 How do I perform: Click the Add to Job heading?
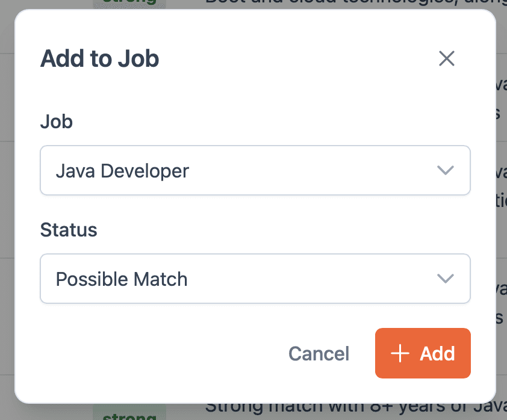click(99, 58)
